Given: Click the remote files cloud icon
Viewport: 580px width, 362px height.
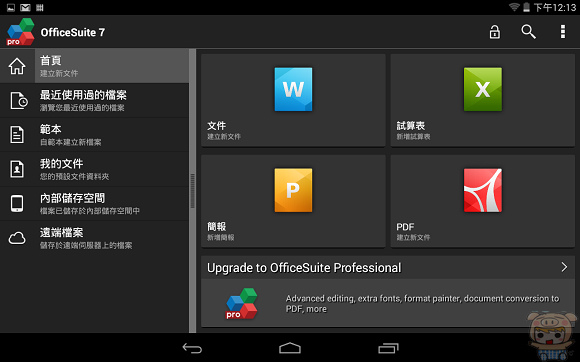Looking at the screenshot, I should click(x=17, y=238).
